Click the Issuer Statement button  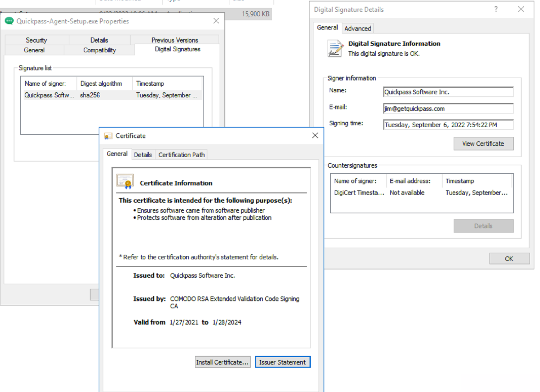(282, 362)
